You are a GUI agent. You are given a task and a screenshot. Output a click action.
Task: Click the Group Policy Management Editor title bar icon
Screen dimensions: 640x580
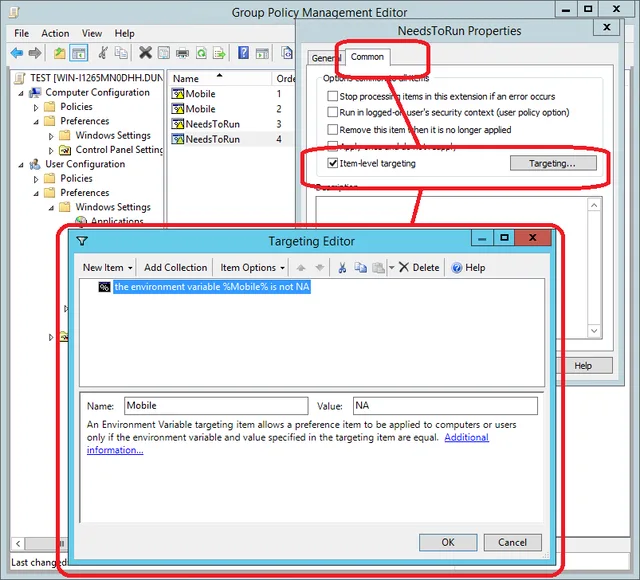(x=14, y=12)
